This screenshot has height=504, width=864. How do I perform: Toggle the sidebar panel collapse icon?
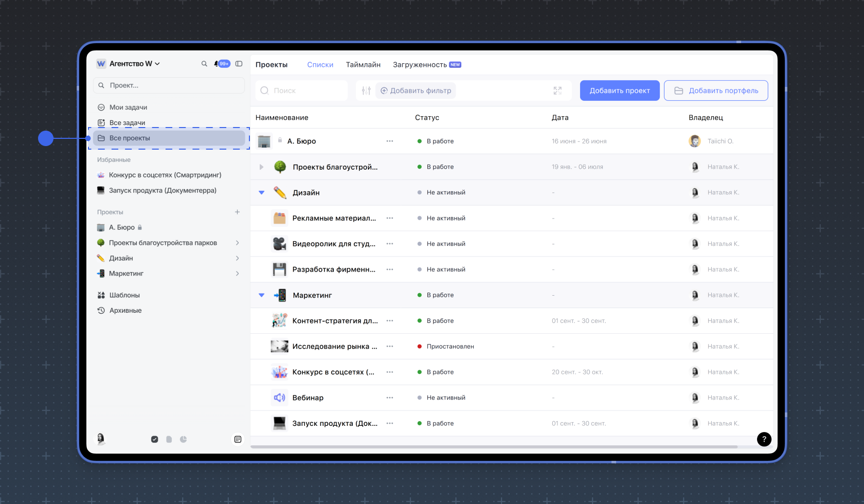pos(239,64)
